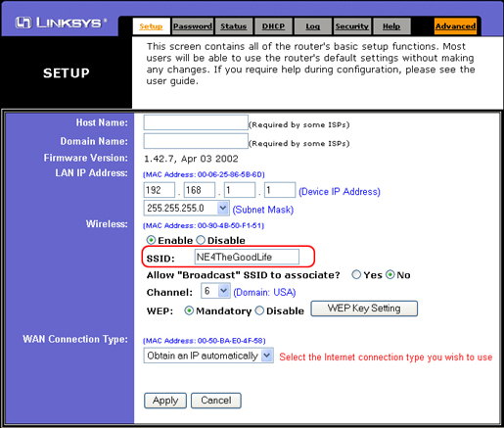
Task: Click the SSID text field
Action: pos(247,257)
